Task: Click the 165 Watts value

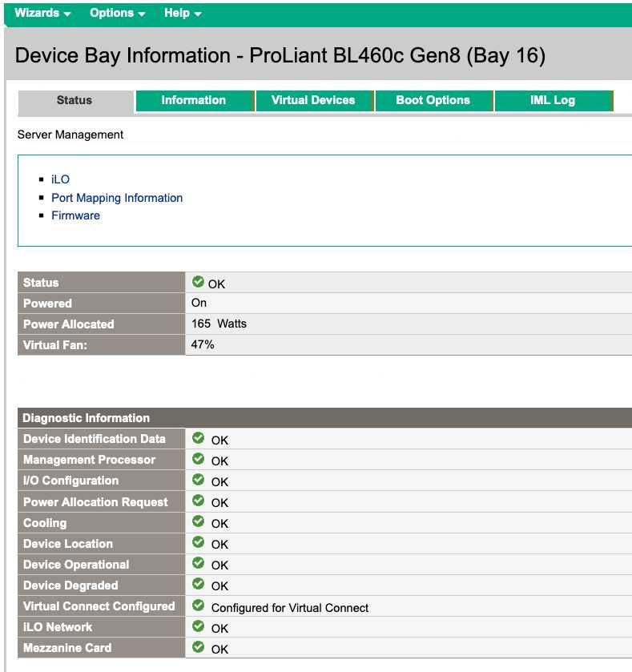Action: click(219, 324)
